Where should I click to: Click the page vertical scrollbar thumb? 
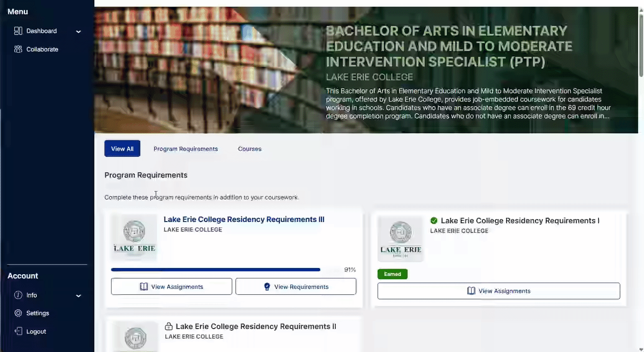[641, 44]
